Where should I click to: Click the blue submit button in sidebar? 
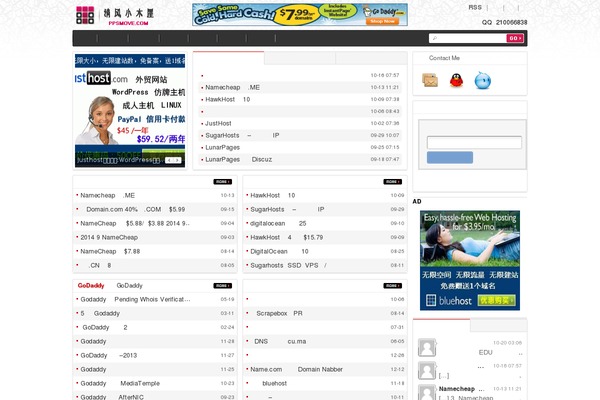click(450, 157)
